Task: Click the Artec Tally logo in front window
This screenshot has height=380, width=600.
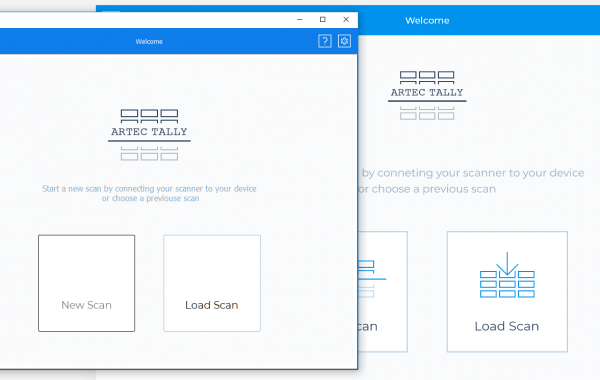Action: pyautogui.click(x=149, y=135)
